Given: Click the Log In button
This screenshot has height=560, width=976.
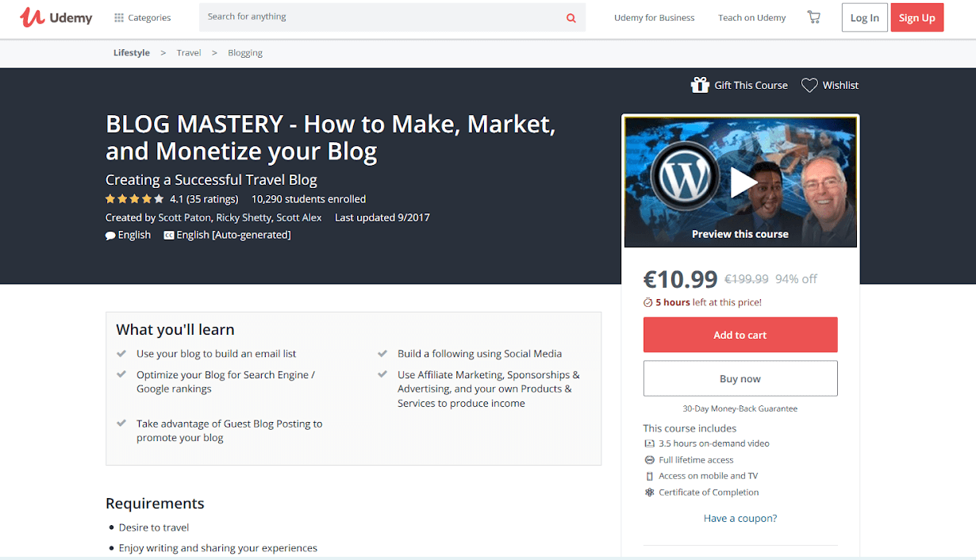Looking at the screenshot, I should tap(864, 18).
